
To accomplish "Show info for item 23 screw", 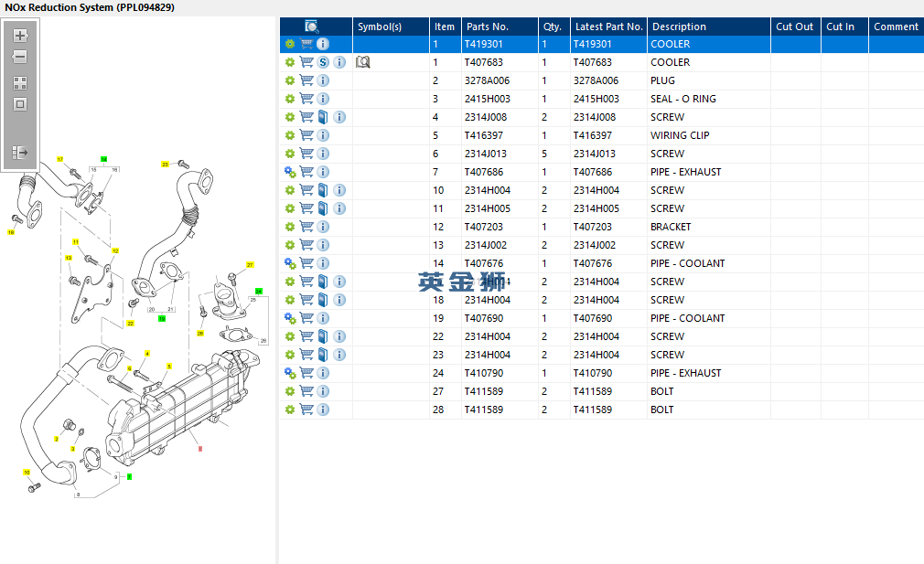I will (339, 354).
